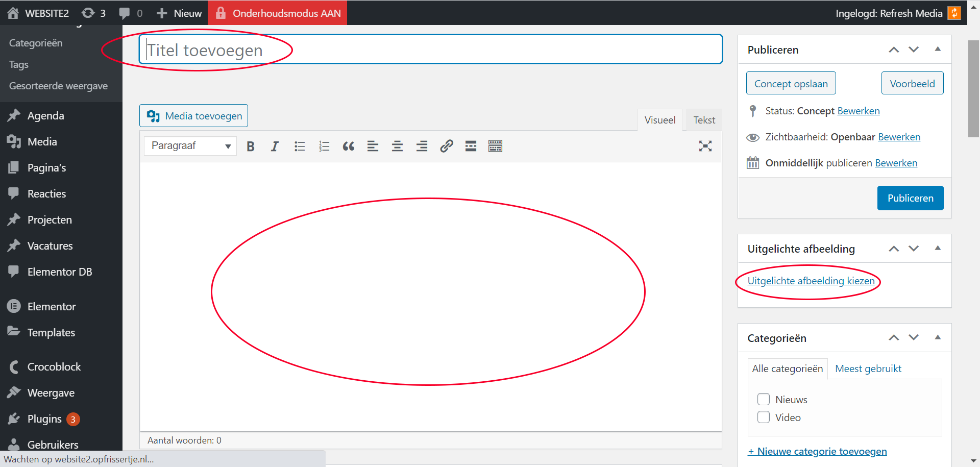The height and width of the screenshot is (467, 980).
Task: Switch to the Tekst editor tab
Action: (x=704, y=120)
